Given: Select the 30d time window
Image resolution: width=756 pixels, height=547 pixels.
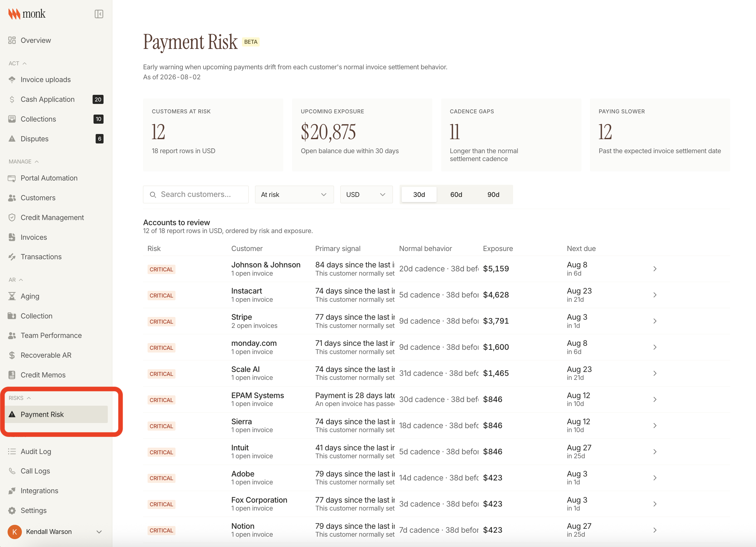Looking at the screenshot, I should [x=419, y=194].
